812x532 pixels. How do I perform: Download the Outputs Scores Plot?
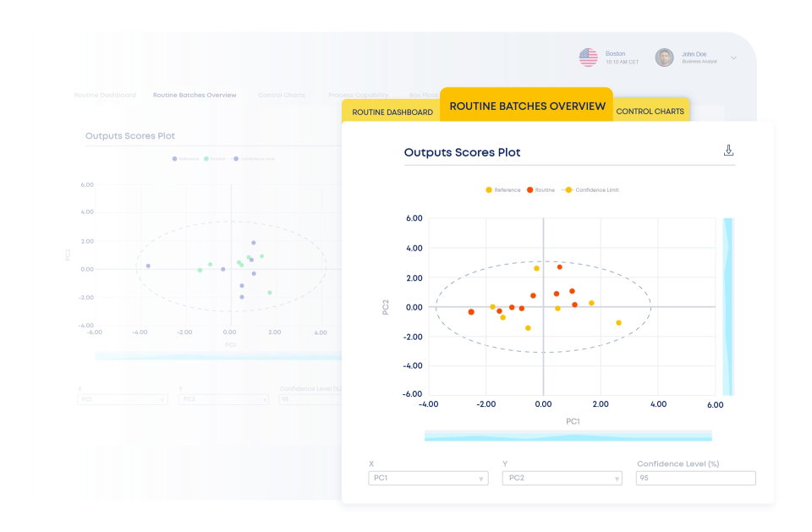click(x=728, y=150)
